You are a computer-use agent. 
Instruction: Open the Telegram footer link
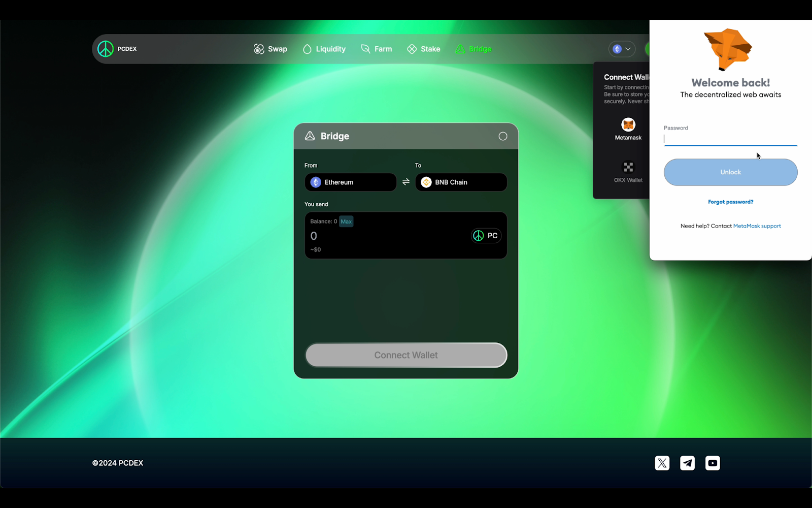688,463
